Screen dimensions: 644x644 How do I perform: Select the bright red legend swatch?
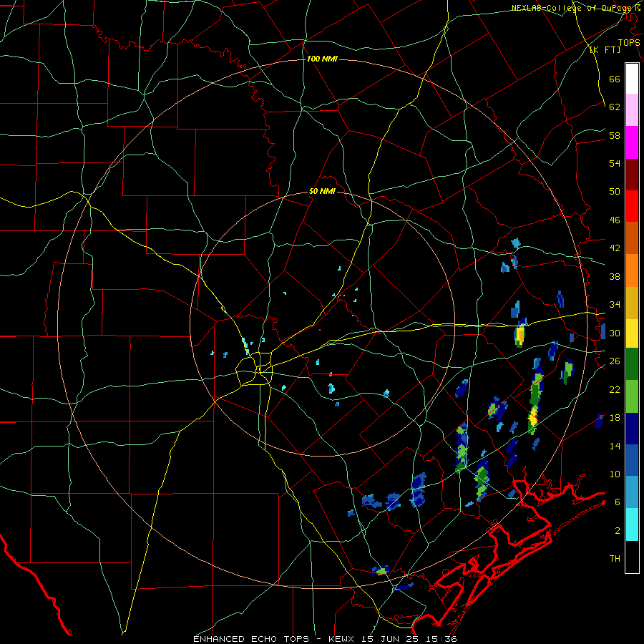coord(632,206)
